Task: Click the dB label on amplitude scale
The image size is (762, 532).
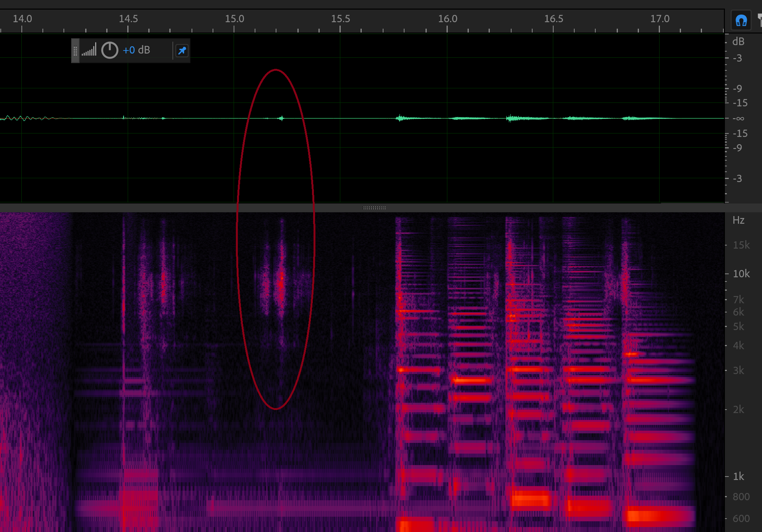Action: pyautogui.click(x=738, y=42)
